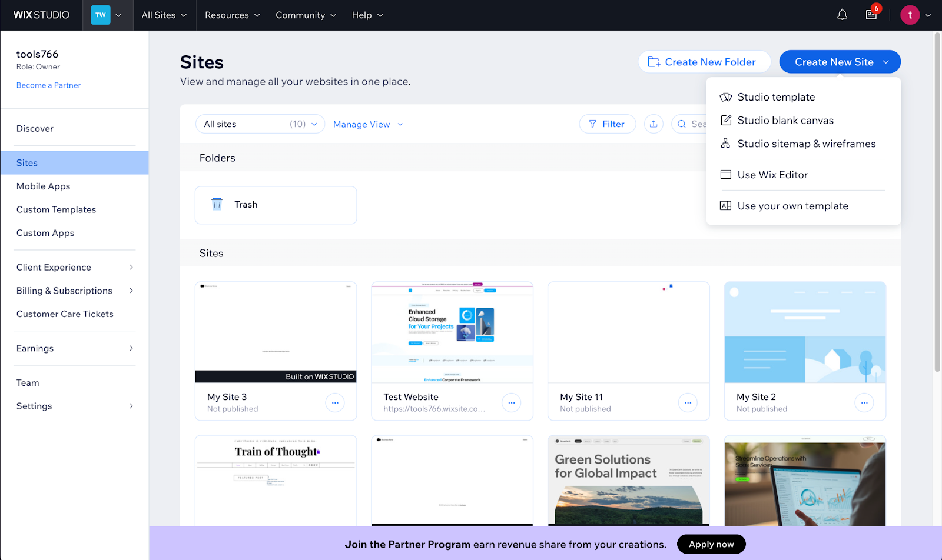The height and width of the screenshot is (560, 942).
Task: Open Test Website more actions menu
Action: click(x=511, y=403)
